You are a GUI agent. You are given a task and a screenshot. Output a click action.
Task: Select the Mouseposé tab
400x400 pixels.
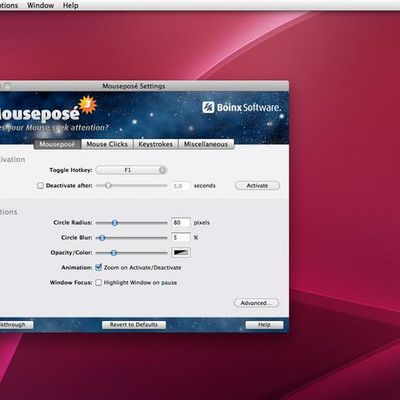57,144
